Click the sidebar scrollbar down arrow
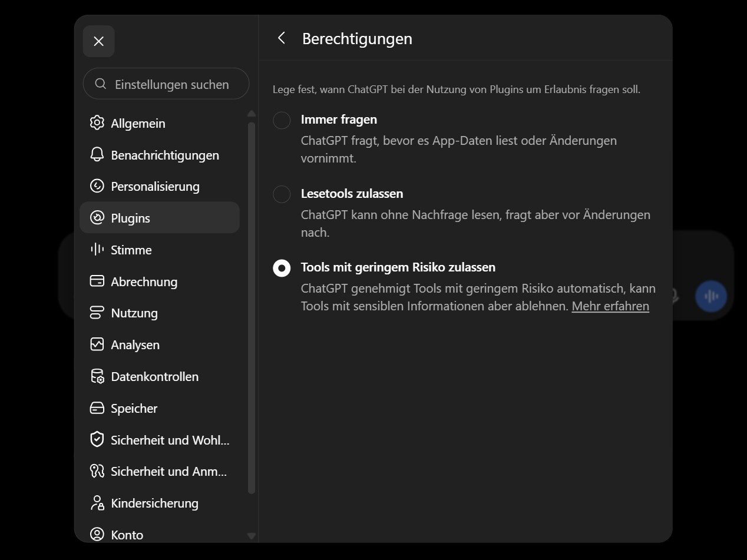747x560 pixels. click(252, 536)
